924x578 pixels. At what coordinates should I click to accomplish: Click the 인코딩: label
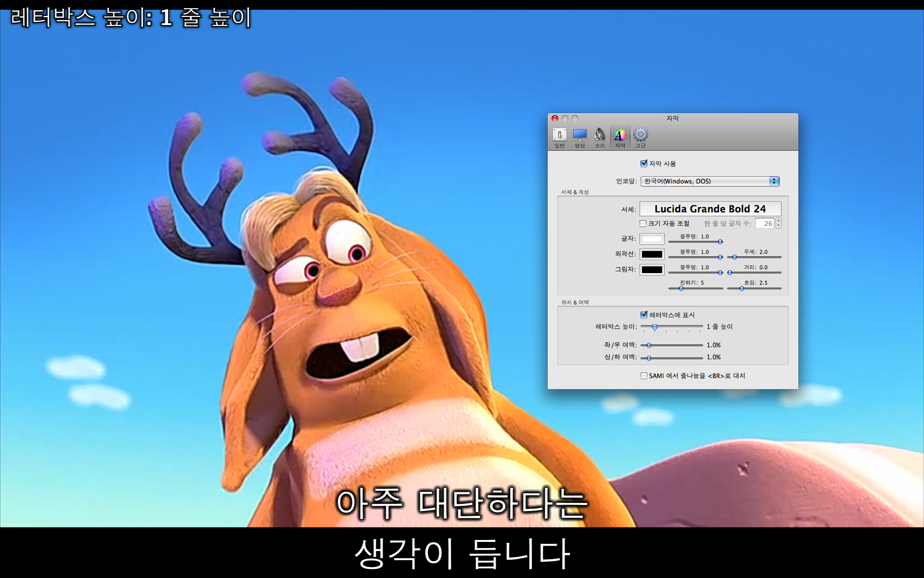tap(626, 181)
